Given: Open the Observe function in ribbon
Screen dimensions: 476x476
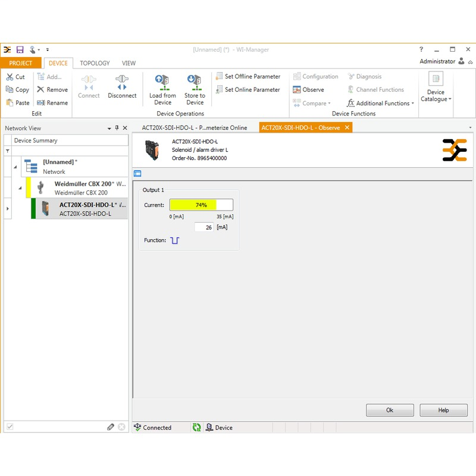Looking at the screenshot, I should (x=308, y=90).
